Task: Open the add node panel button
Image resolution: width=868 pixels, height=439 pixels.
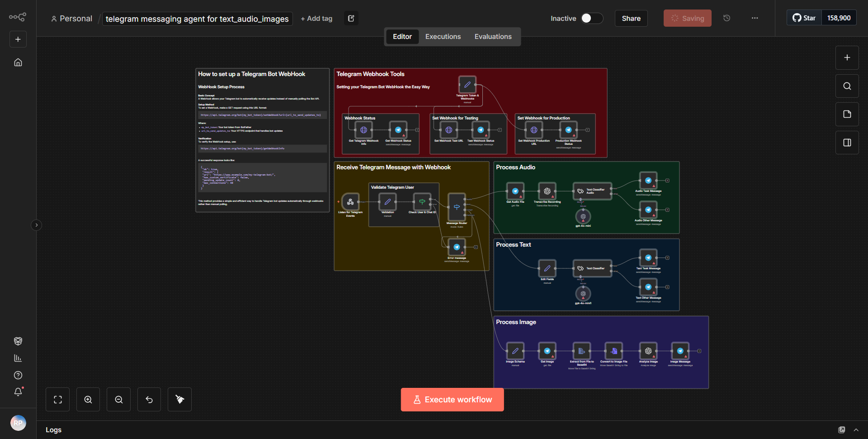Action: 847,58
